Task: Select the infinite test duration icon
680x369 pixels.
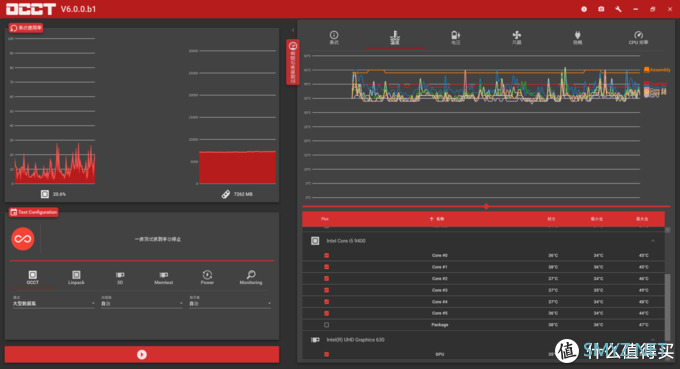Action: coord(23,239)
